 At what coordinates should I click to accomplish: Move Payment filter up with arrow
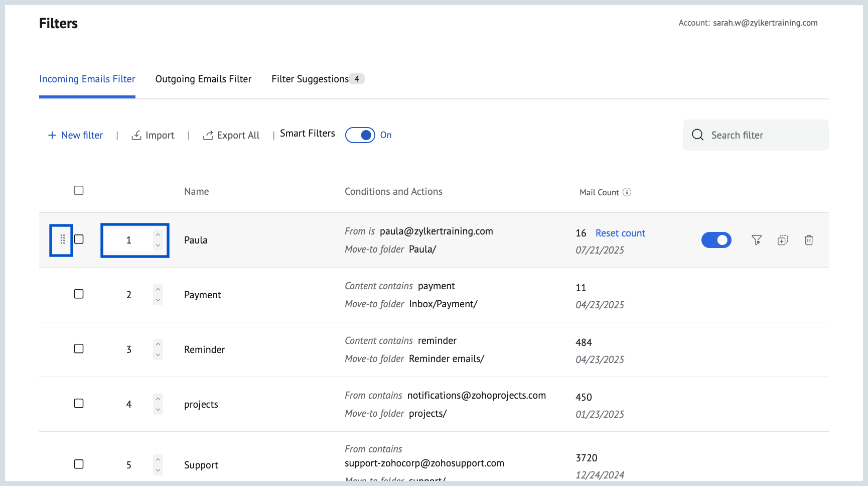[158, 290]
